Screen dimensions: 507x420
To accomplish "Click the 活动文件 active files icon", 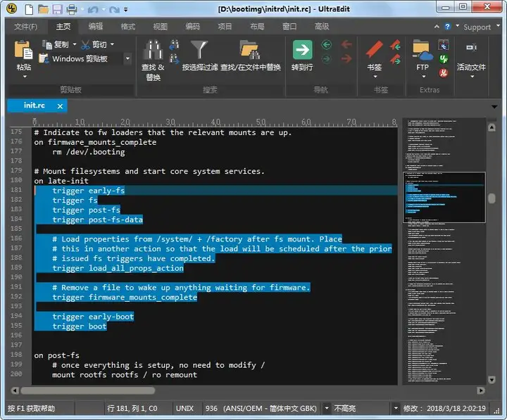I will tap(471, 48).
